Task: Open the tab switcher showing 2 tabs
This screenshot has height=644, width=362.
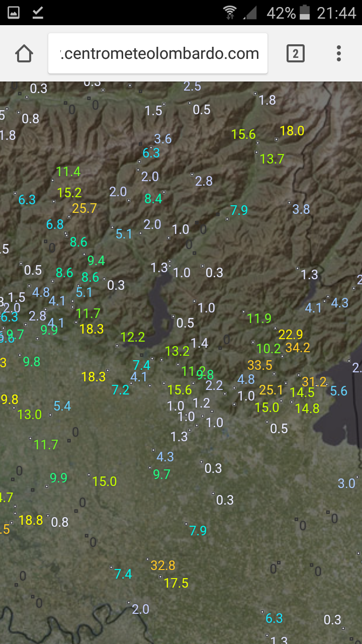Action: point(295,53)
